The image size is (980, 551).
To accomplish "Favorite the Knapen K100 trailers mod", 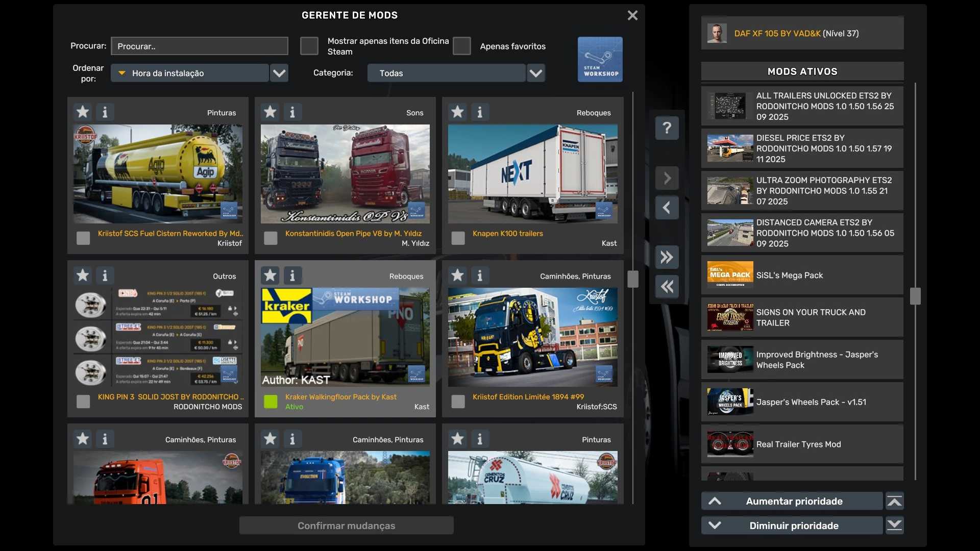I will tap(457, 112).
